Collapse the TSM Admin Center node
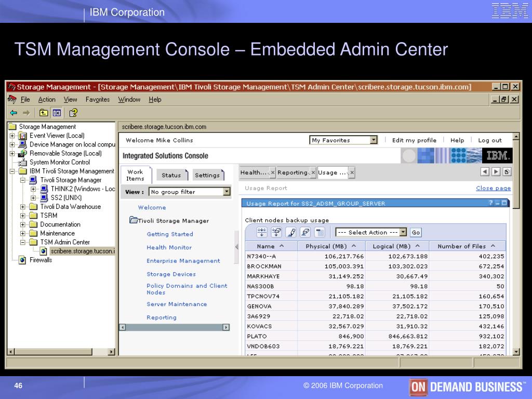The image size is (532, 399). click(x=23, y=242)
